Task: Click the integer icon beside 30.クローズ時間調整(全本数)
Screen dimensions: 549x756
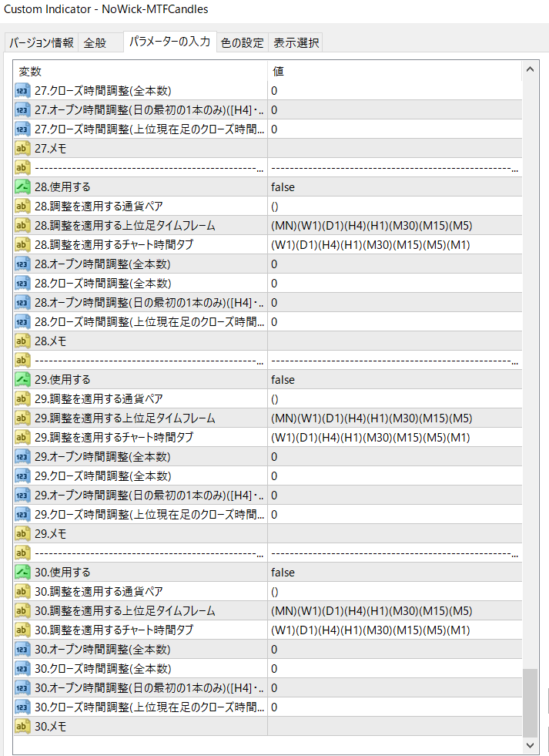Action: click(22, 668)
